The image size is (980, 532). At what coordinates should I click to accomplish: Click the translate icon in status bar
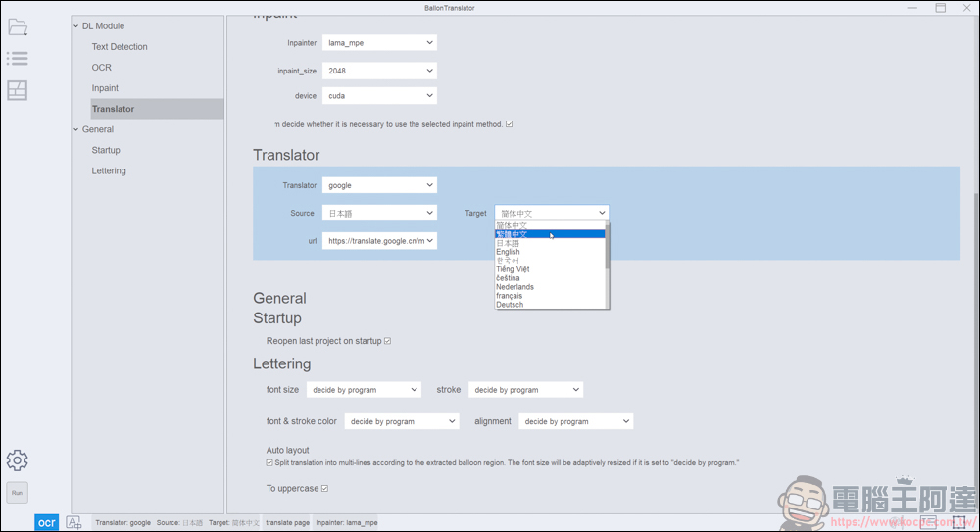(73, 523)
